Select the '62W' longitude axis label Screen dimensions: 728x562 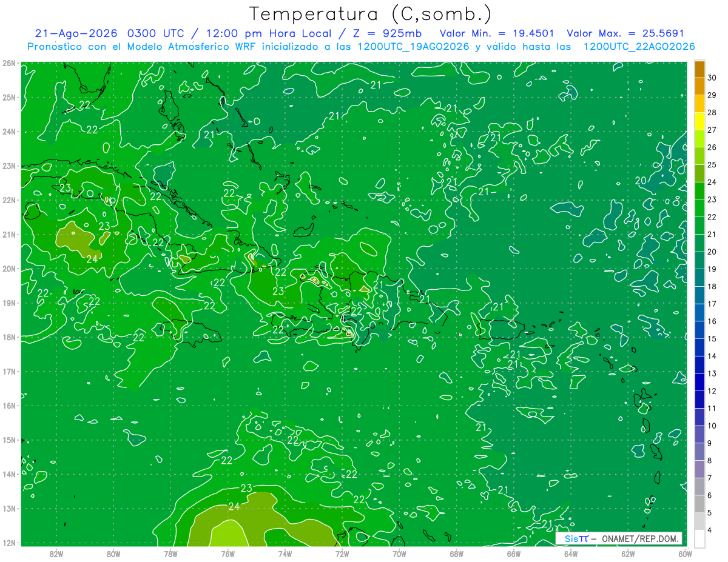coord(628,554)
